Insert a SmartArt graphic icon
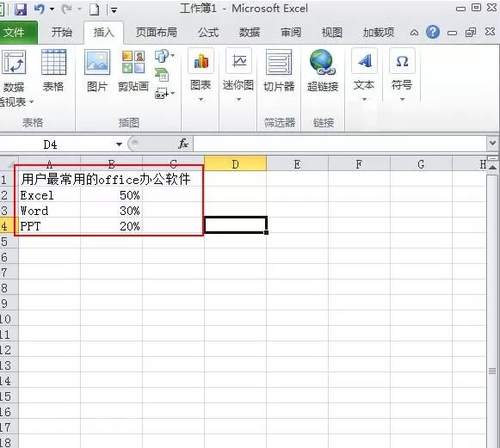The image size is (500, 448). pos(162,75)
